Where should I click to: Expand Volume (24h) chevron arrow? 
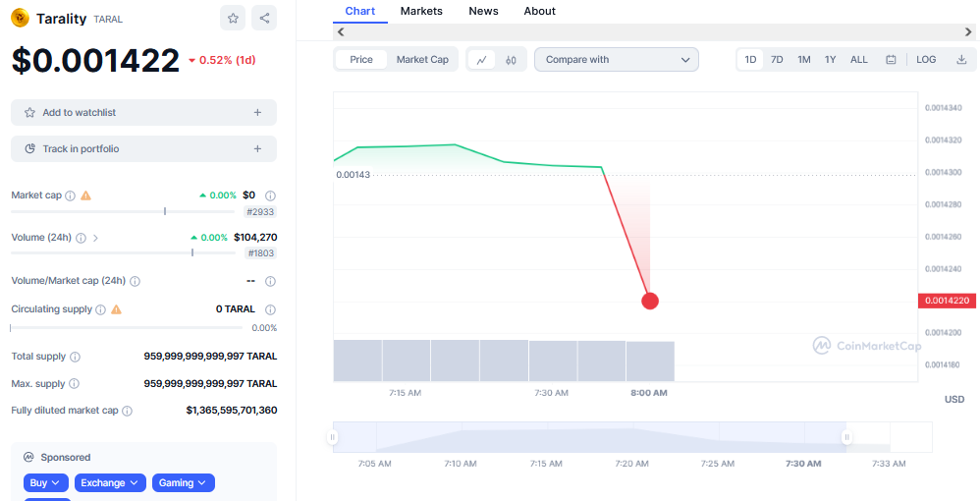pyautogui.click(x=95, y=238)
